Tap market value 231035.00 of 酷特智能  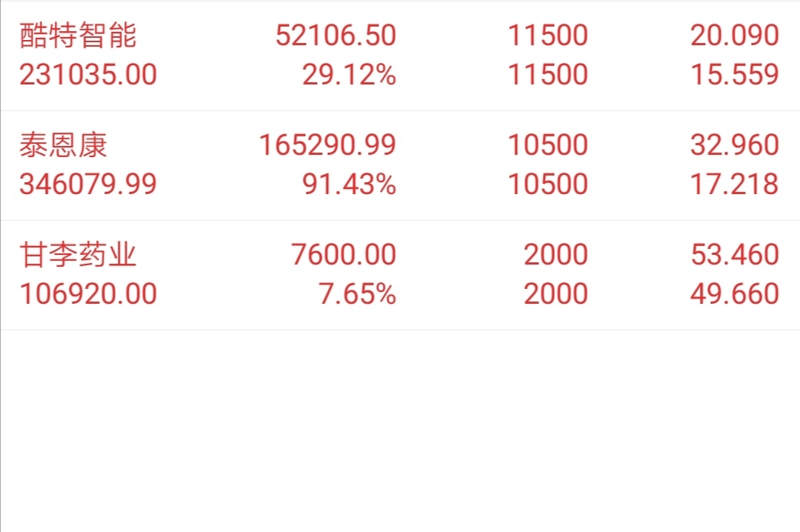point(87,75)
